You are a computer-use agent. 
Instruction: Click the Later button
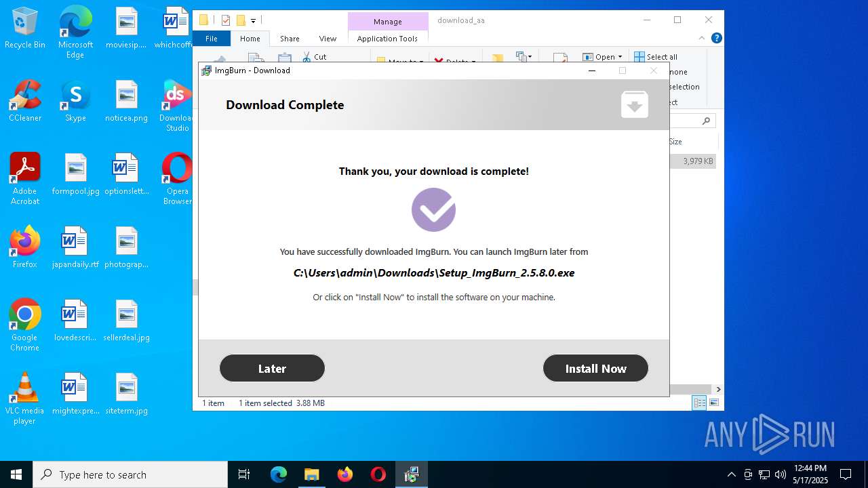(x=272, y=369)
